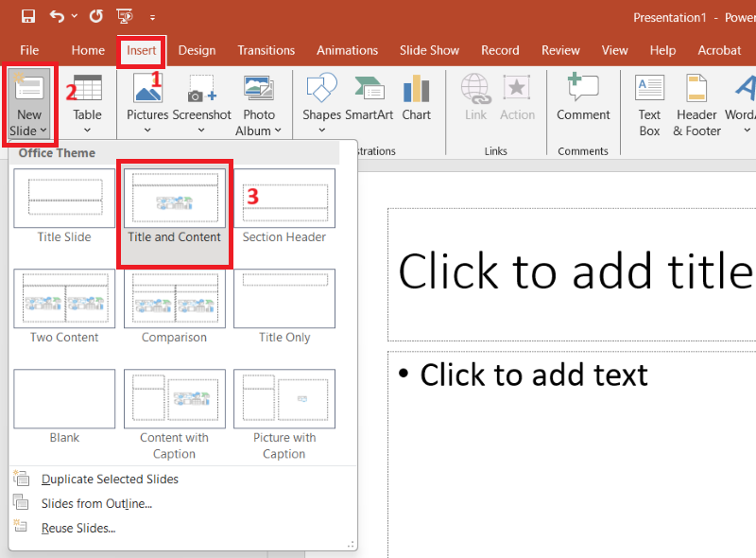Choose the Blank layout

[x=64, y=407]
